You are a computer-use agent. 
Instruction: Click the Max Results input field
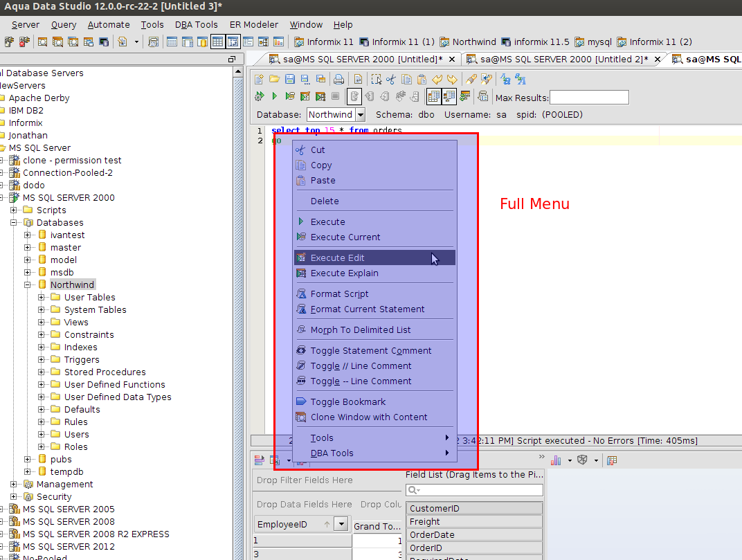(x=589, y=98)
